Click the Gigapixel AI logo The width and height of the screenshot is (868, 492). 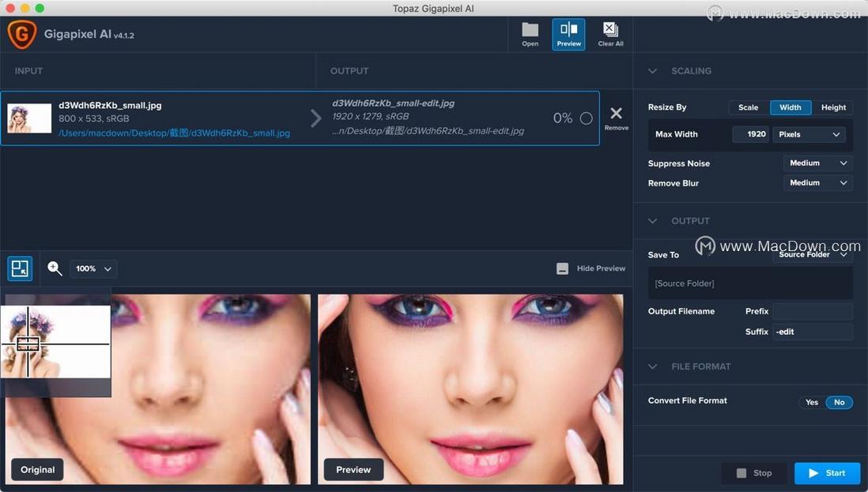click(22, 34)
